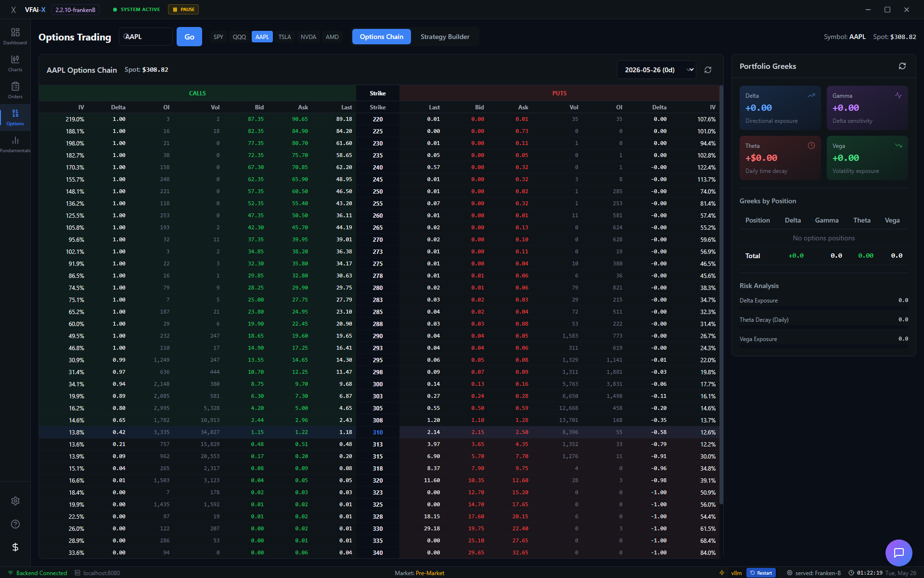The image size is (924, 578).
Task: Click the VFAi-X logo icon
Action: pos(13,10)
